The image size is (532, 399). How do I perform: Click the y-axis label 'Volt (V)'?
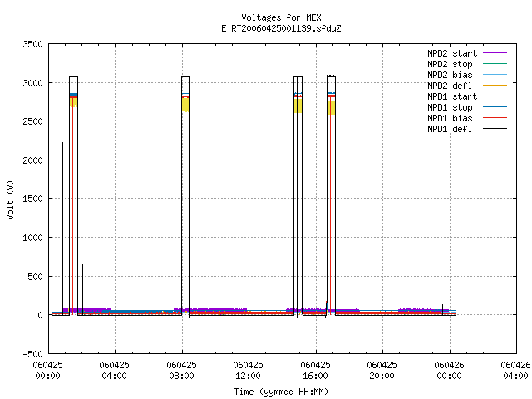click(10, 199)
